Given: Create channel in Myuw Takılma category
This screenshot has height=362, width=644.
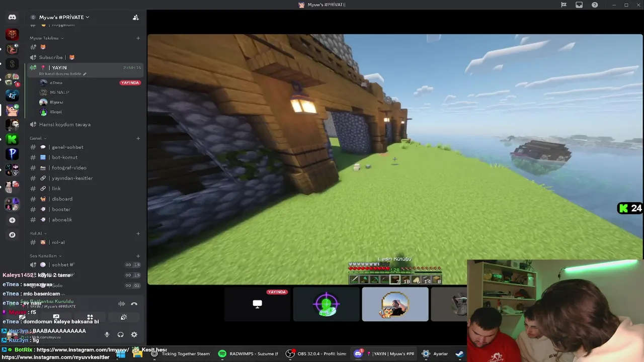Looking at the screenshot, I should point(138,38).
